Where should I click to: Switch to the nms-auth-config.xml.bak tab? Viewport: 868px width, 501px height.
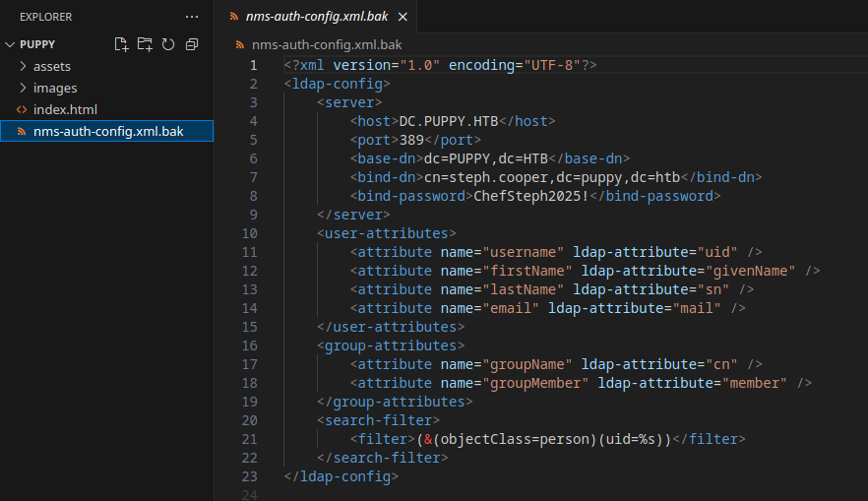coord(315,18)
